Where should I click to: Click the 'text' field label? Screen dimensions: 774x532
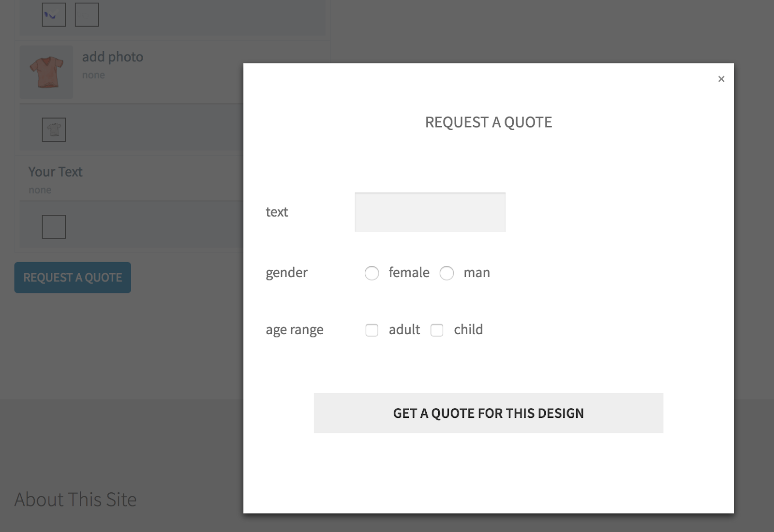tap(277, 212)
